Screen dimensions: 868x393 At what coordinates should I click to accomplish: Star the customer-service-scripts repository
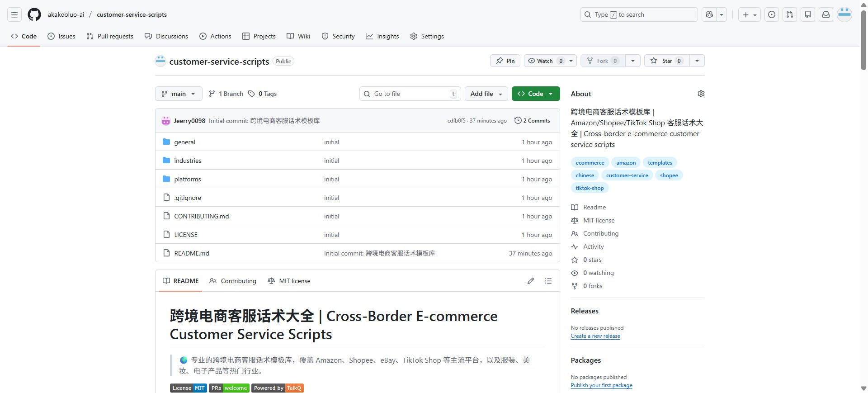[667, 61]
